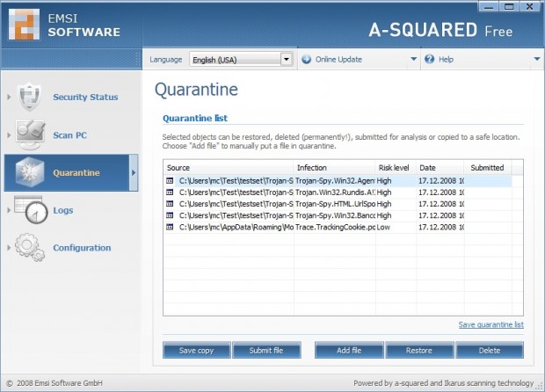Expand the Help dropdown arrow
This screenshot has height=392, width=545.
(537, 59)
